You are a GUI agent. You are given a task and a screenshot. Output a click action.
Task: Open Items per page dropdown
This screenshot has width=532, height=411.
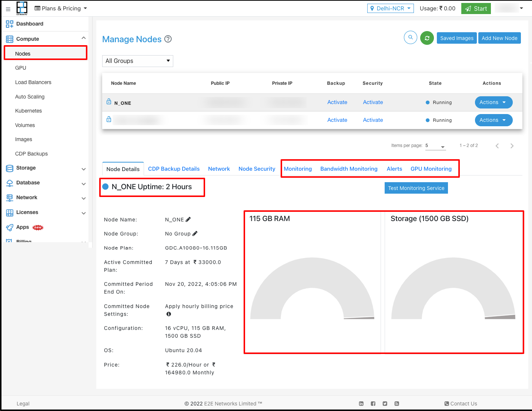[435, 146]
